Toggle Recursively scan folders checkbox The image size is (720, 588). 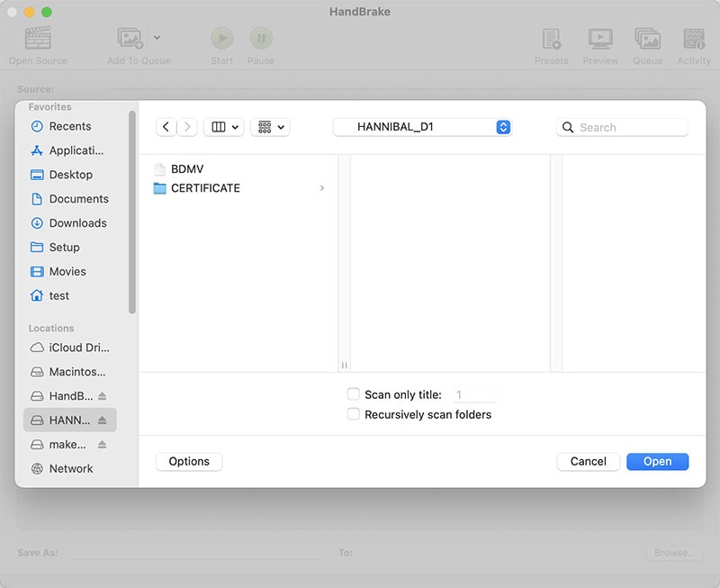(x=354, y=414)
